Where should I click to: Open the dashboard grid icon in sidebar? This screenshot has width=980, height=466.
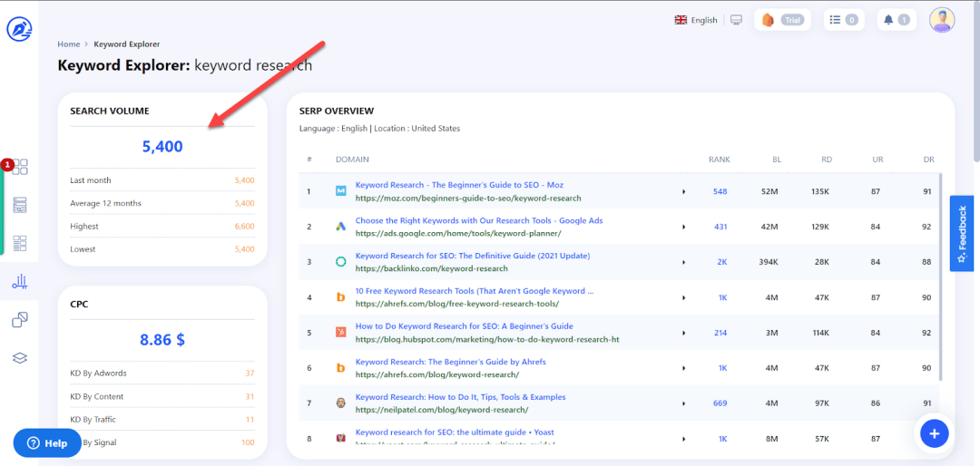coord(21,167)
